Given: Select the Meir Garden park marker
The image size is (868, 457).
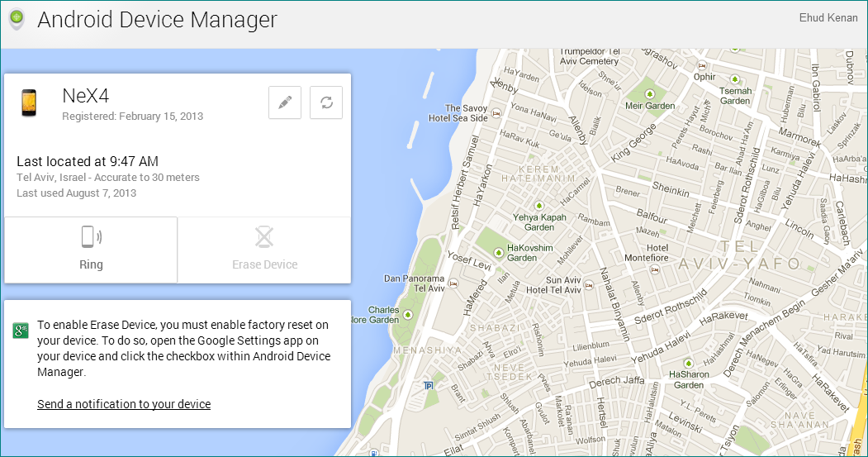Looking at the screenshot, I should click(649, 94).
